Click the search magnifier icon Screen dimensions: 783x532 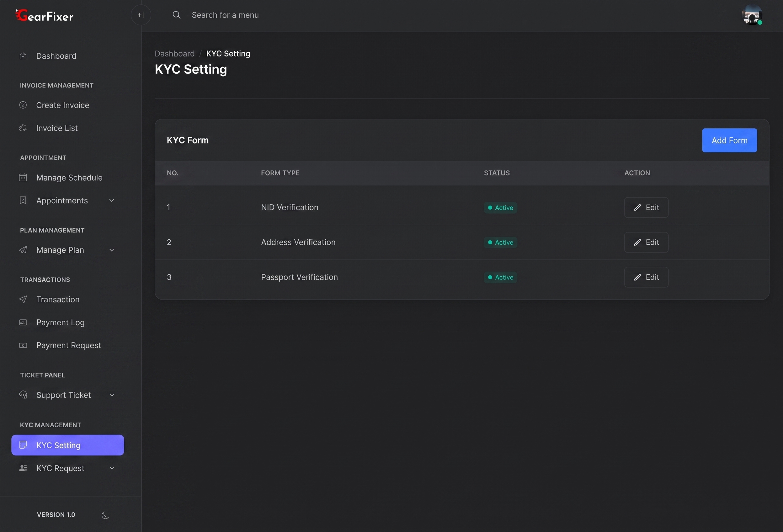pos(177,15)
